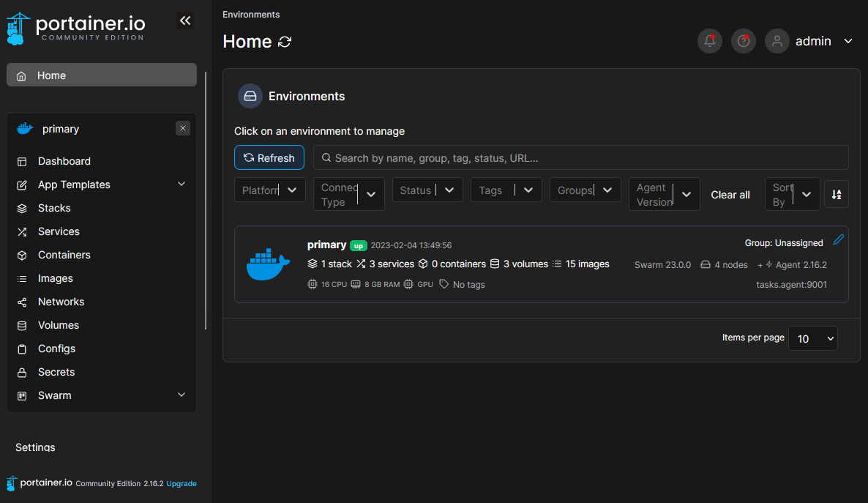Expand the App Templates submenu chevron
The width and height of the screenshot is (868, 503).
181,184
